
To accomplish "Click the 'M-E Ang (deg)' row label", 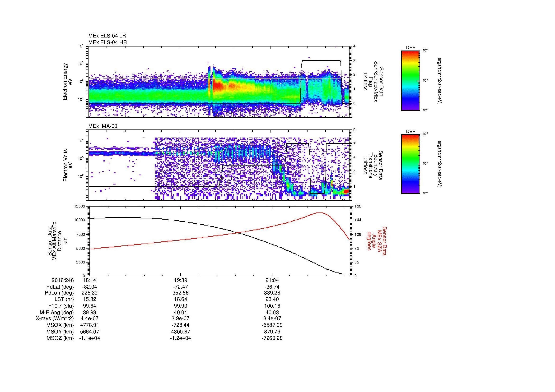I will pos(56,312).
